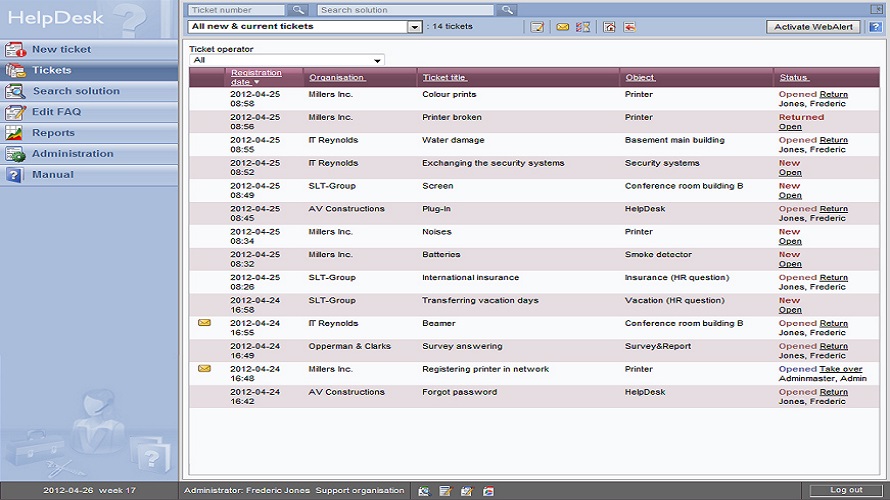
Task: Open the New ticket menu item
Action: point(89,49)
